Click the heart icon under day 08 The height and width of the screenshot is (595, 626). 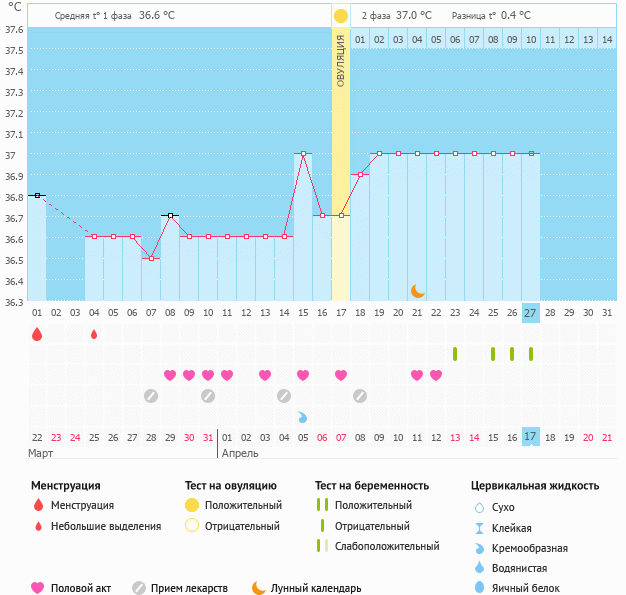click(x=170, y=375)
